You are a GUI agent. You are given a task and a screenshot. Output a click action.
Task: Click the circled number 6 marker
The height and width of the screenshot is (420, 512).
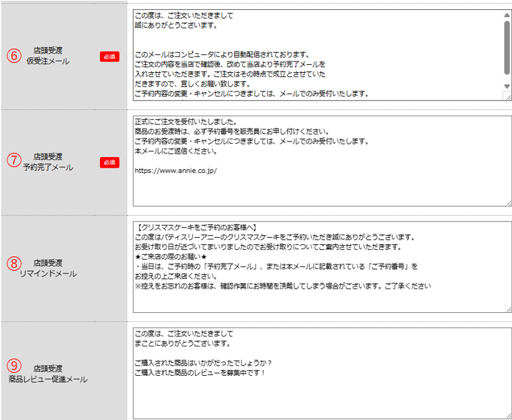[x=13, y=56]
